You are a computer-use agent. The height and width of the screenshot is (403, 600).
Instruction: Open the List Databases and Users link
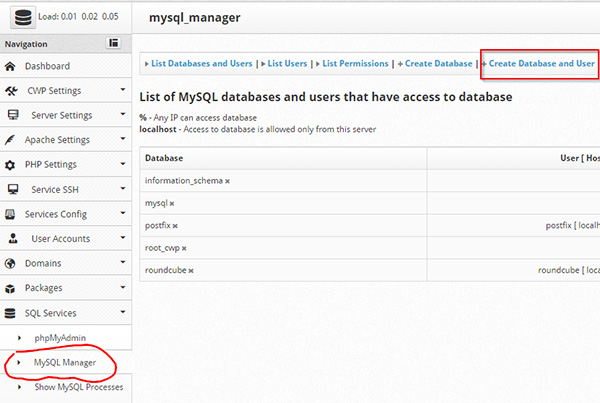201,63
